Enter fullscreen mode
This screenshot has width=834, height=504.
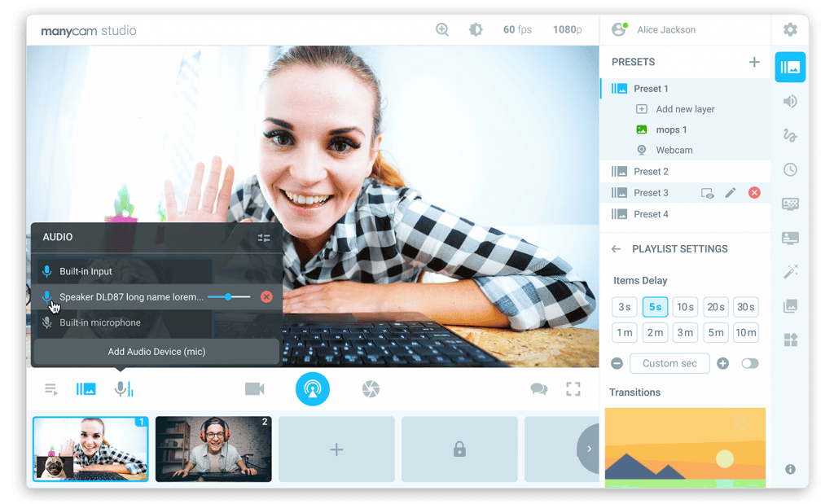click(x=573, y=388)
